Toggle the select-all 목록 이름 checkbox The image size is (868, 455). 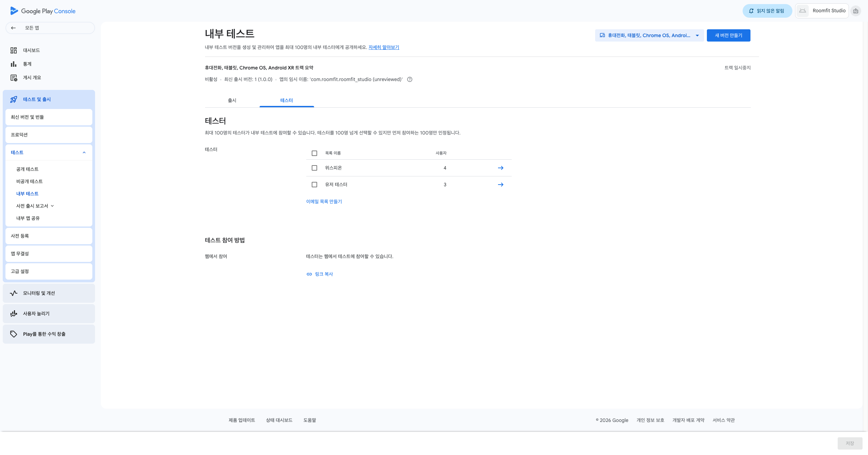[314, 153]
